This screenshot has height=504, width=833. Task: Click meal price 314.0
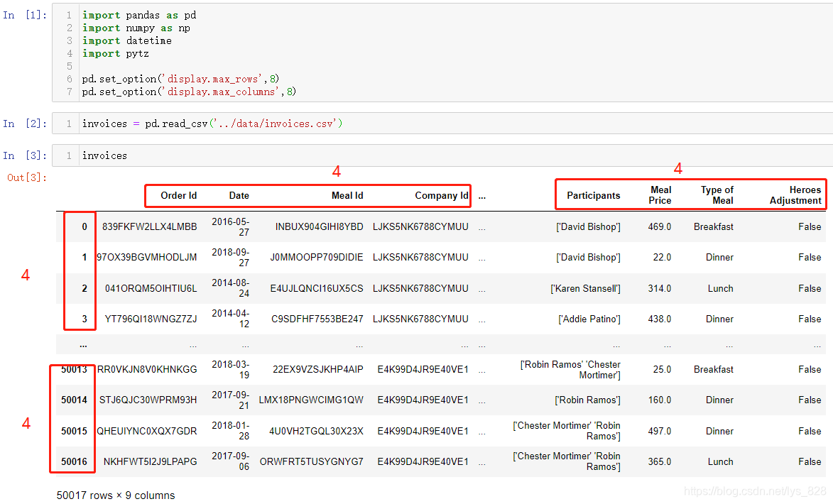659,288
